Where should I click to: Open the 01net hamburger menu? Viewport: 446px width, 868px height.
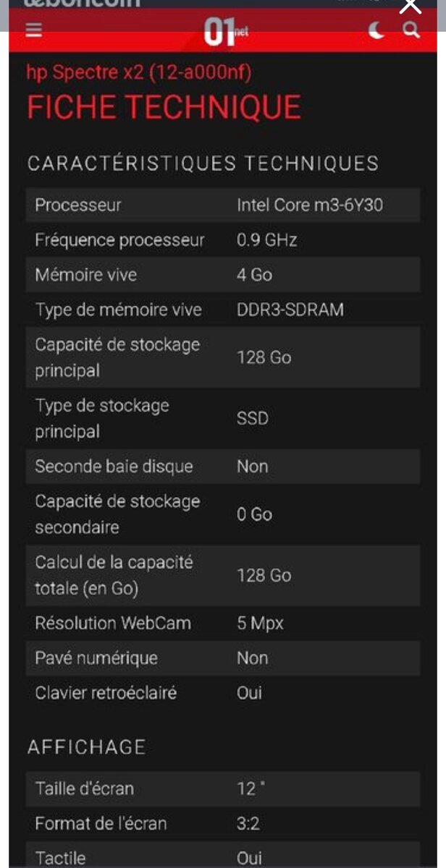pyautogui.click(x=33, y=30)
